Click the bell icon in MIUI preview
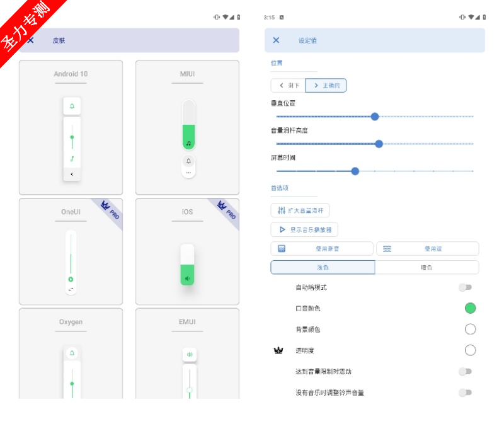 pos(188,161)
